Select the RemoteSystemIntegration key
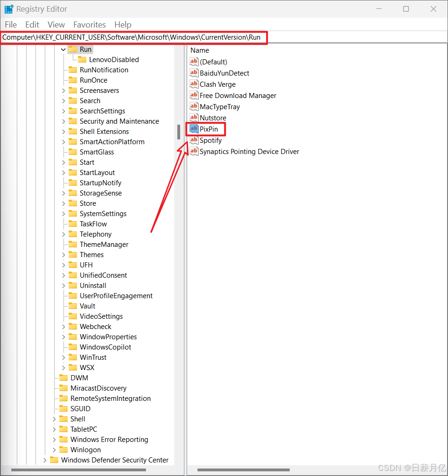 click(111, 398)
